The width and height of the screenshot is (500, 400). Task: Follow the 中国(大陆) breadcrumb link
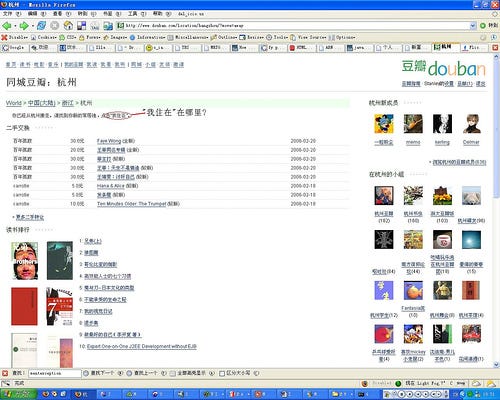pyautogui.click(x=41, y=103)
